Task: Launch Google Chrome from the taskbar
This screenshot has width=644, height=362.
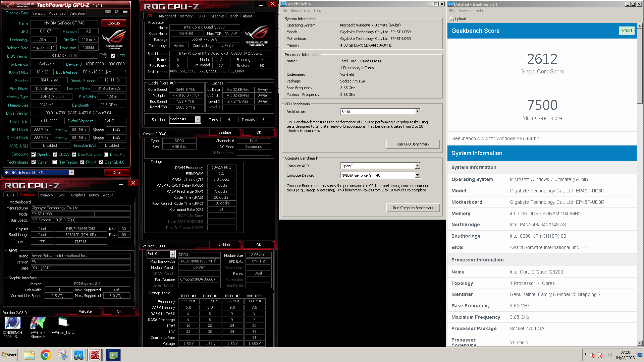Action: coord(46,355)
